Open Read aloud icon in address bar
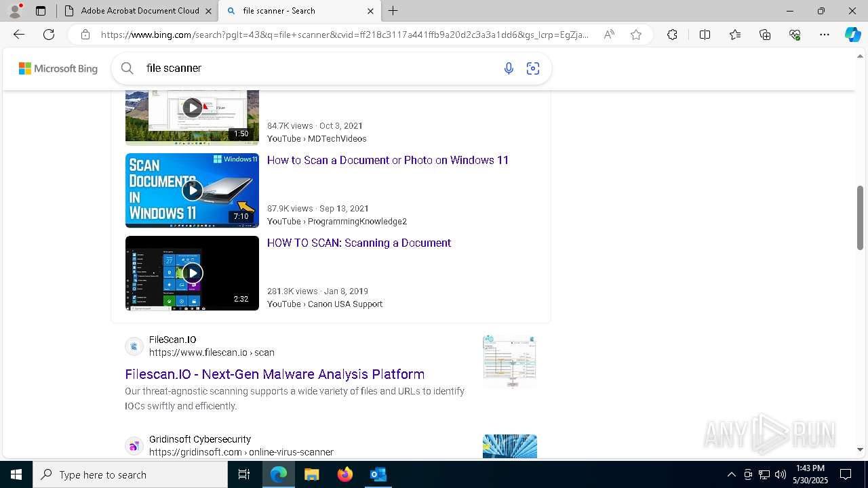 (x=609, y=35)
